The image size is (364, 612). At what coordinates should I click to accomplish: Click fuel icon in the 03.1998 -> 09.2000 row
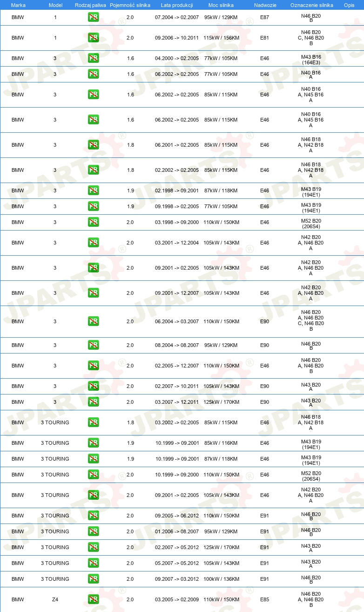click(93, 222)
